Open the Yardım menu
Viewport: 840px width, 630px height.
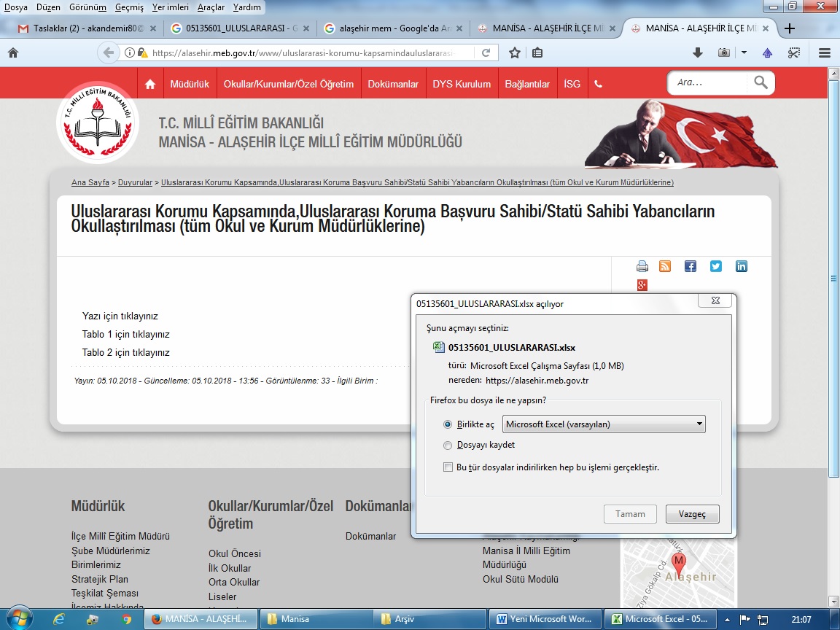click(247, 7)
